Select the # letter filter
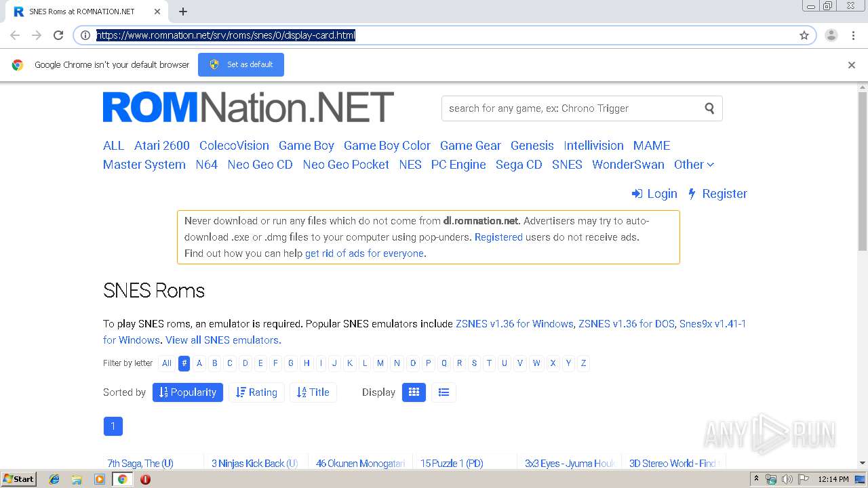868x488 pixels. tap(184, 363)
